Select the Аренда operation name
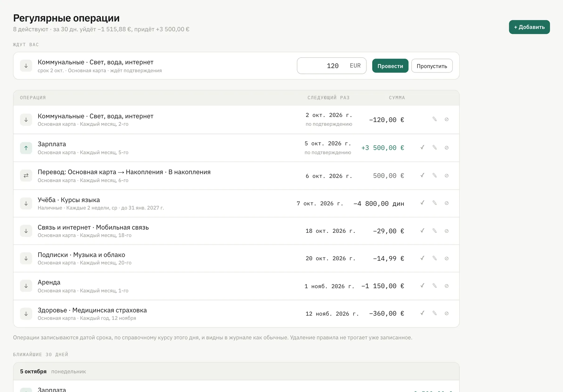This screenshot has height=392, width=563. 49,282
